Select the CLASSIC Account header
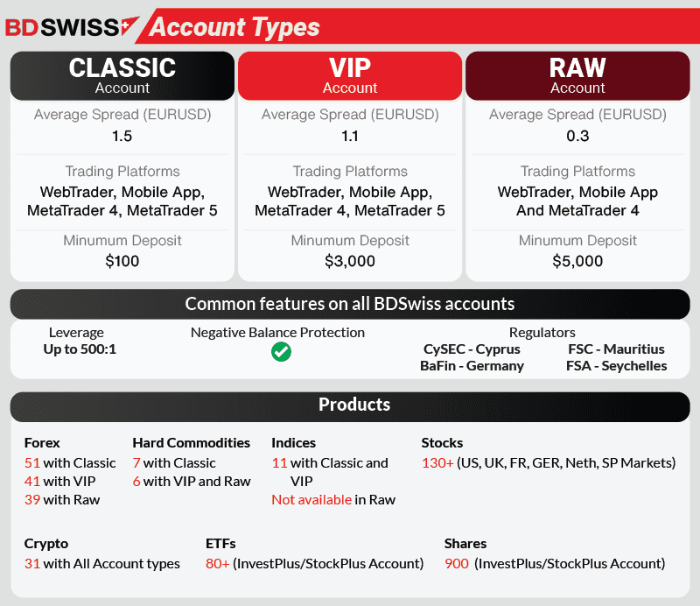The height and width of the screenshot is (606, 700). pos(122,75)
